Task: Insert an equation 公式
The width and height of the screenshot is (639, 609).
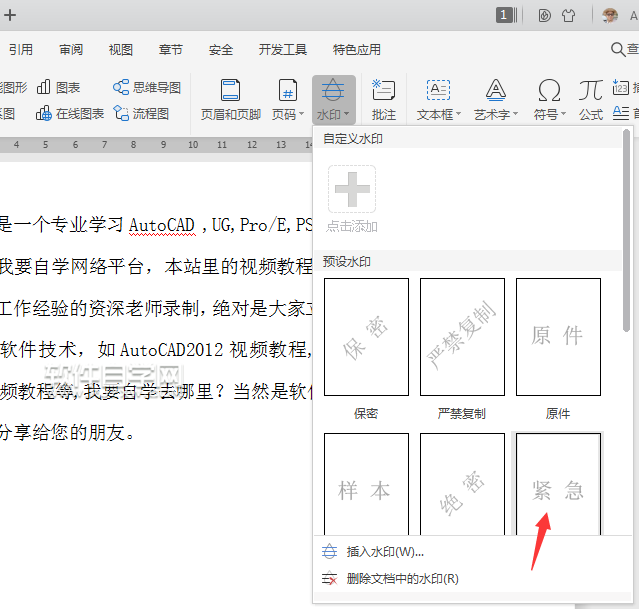Action: (591, 100)
